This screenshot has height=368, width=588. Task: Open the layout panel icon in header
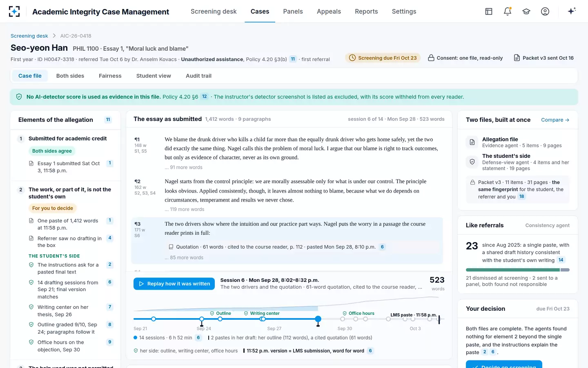coord(489,11)
